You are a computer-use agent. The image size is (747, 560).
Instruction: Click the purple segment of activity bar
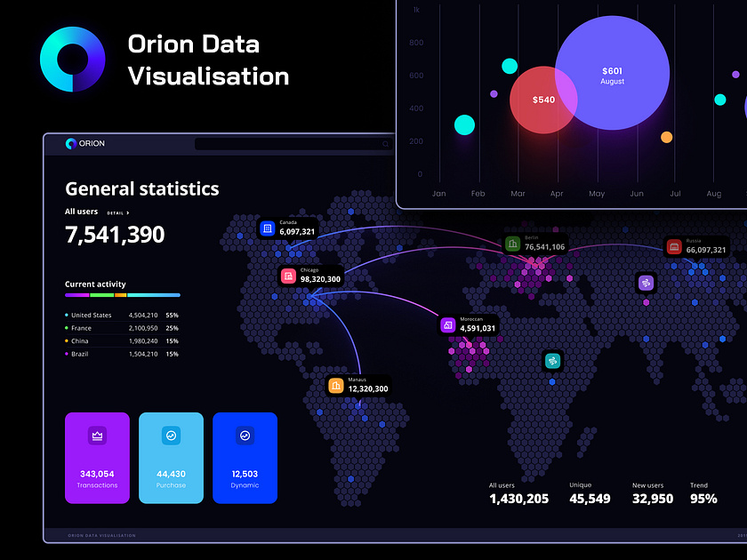pyautogui.click(x=77, y=295)
